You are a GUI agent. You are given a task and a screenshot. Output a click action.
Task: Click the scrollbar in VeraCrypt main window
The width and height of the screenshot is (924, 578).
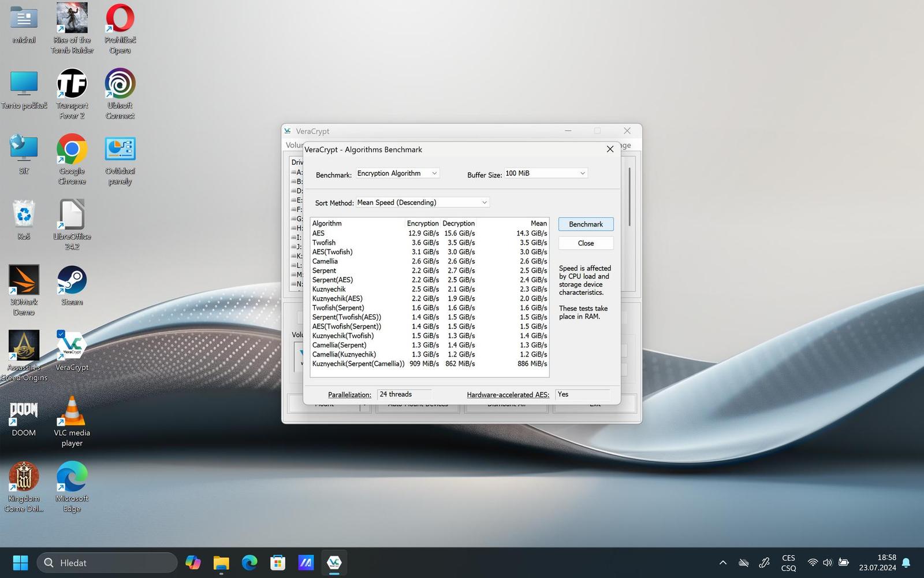coord(629,197)
